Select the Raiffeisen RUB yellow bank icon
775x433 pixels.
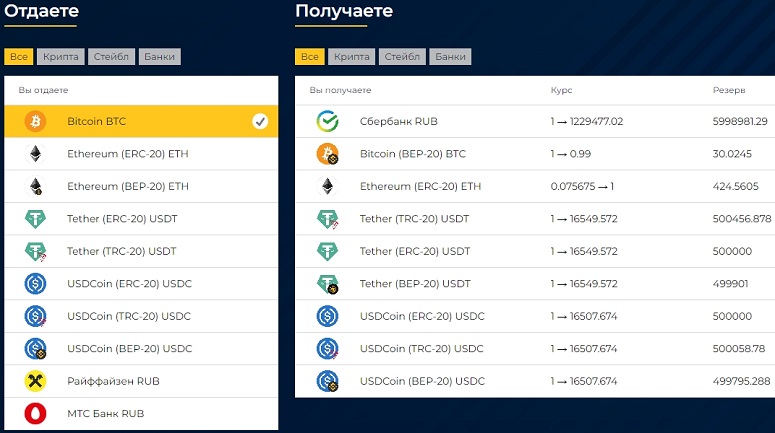[x=35, y=381]
